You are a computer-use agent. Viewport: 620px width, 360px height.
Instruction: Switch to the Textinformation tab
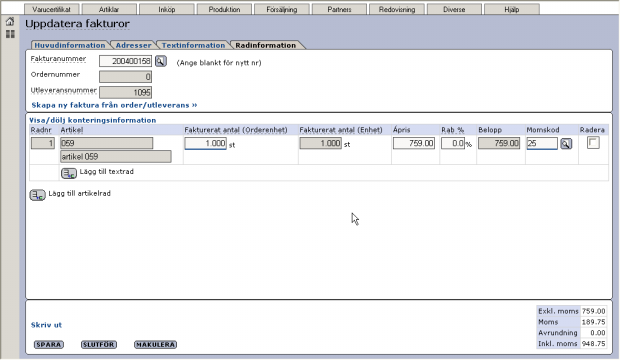pos(193,45)
